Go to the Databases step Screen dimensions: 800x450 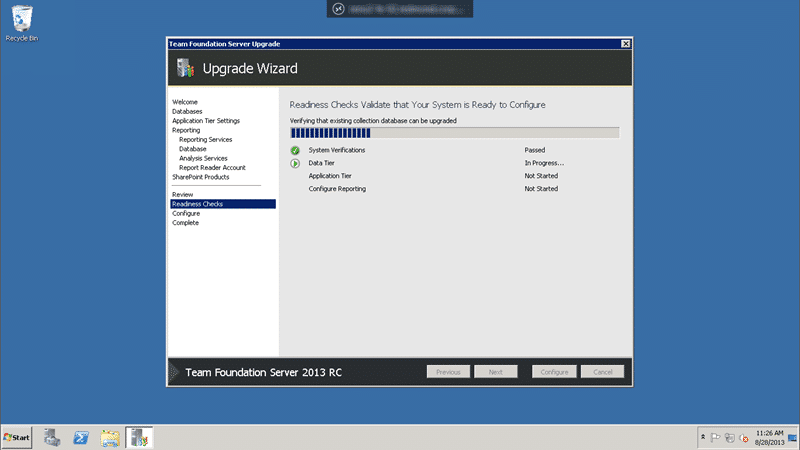(x=187, y=111)
